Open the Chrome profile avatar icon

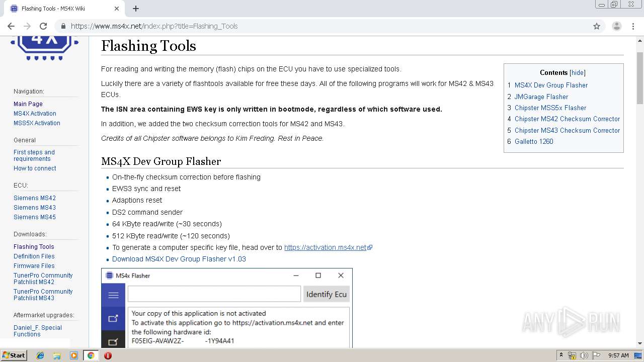(x=616, y=26)
